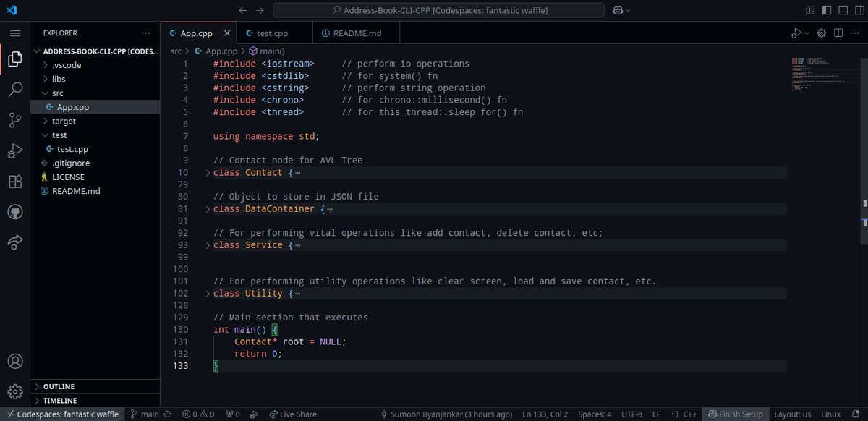868x421 pixels.
Task: Click Finish Setup in the status bar
Action: [x=736, y=414]
